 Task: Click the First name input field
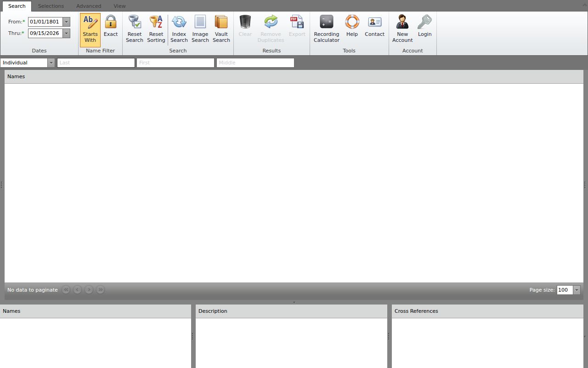175,63
